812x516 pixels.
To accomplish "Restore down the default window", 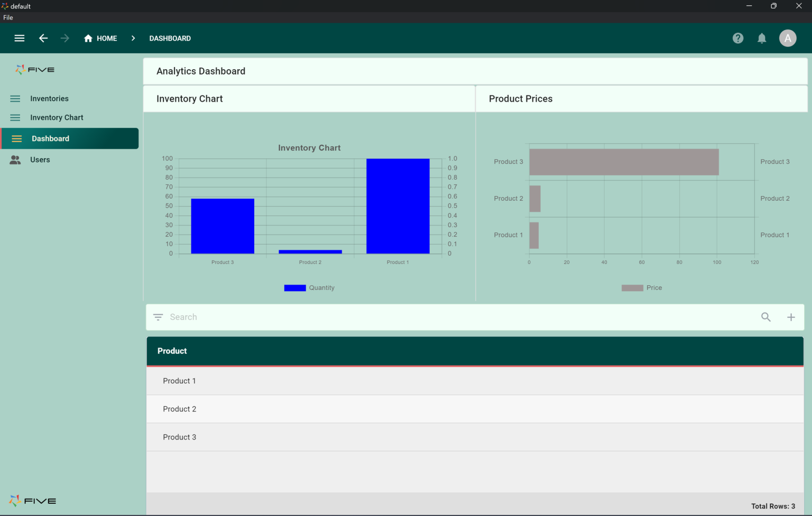I will [774, 6].
